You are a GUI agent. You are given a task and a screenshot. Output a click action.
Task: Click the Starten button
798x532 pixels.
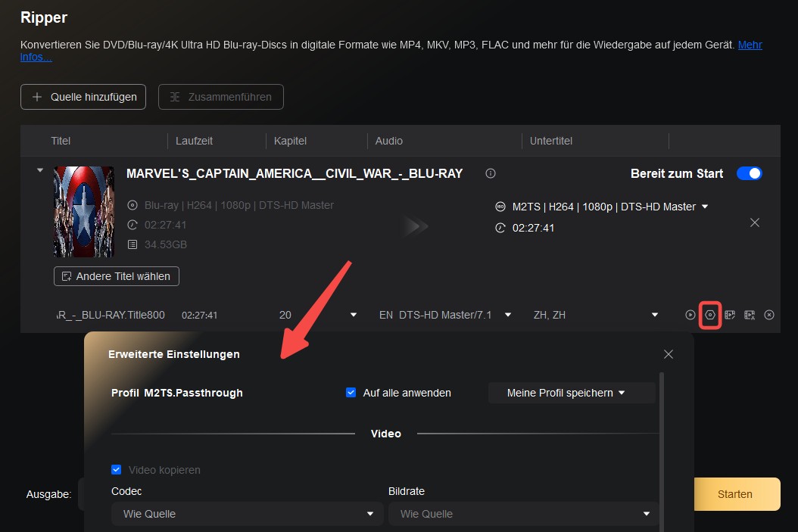point(737,494)
